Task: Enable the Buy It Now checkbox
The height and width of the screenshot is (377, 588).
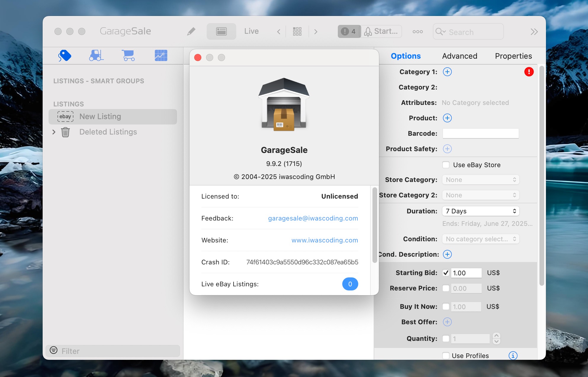Action: 446,306
